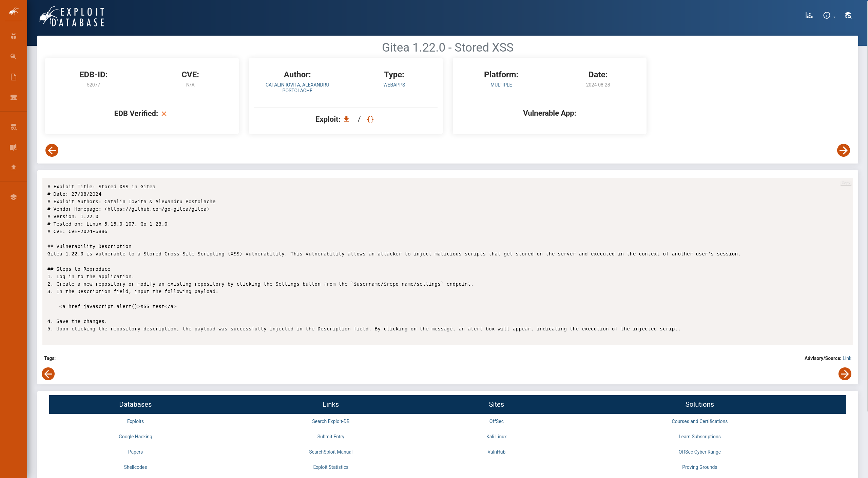This screenshot has width=868, height=478.
Task: Open Shellcodes via chip sidebar icon
Action: coord(14,97)
